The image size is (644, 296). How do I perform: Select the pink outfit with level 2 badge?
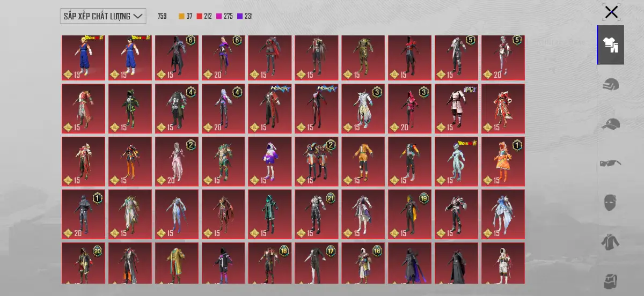coord(177,161)
